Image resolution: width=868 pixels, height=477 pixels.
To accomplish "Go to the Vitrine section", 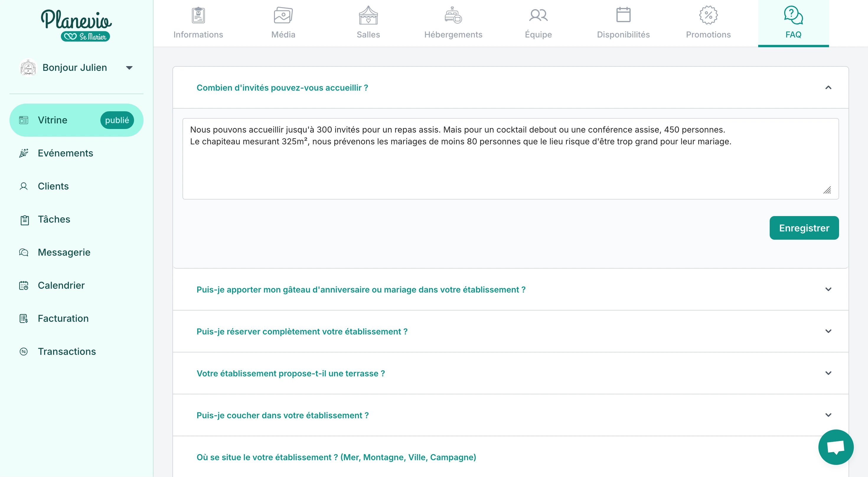I will (52, 120).
